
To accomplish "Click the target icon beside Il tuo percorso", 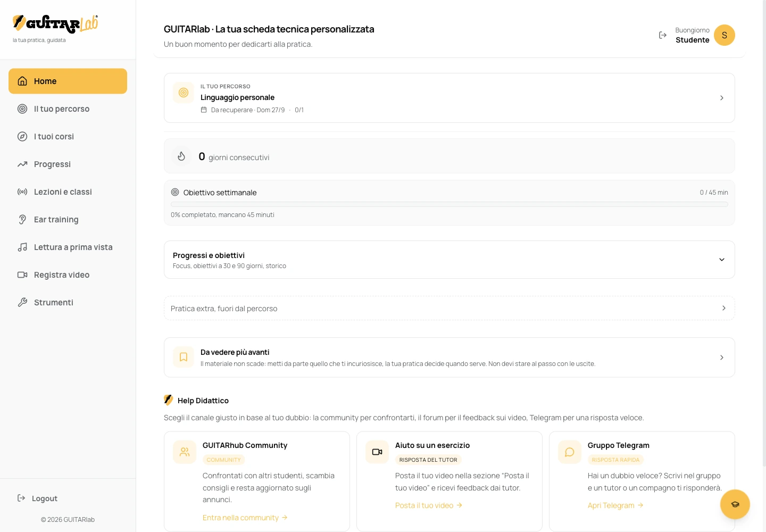I will coord(22,109).
